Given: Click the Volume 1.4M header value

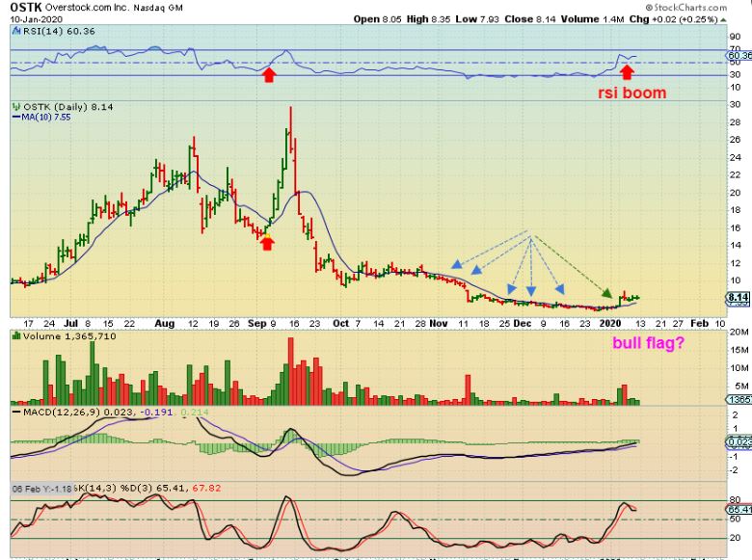Looking at the screenshot, I should pos(592,19).
